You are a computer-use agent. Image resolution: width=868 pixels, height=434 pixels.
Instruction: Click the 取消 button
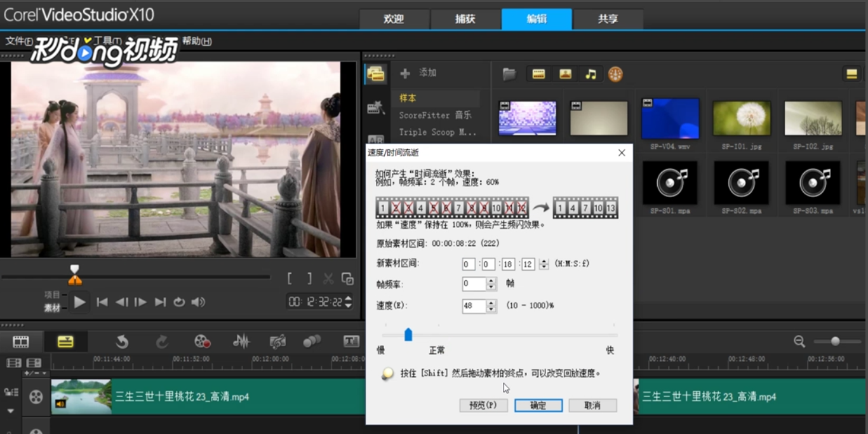(x=592, y=405)
